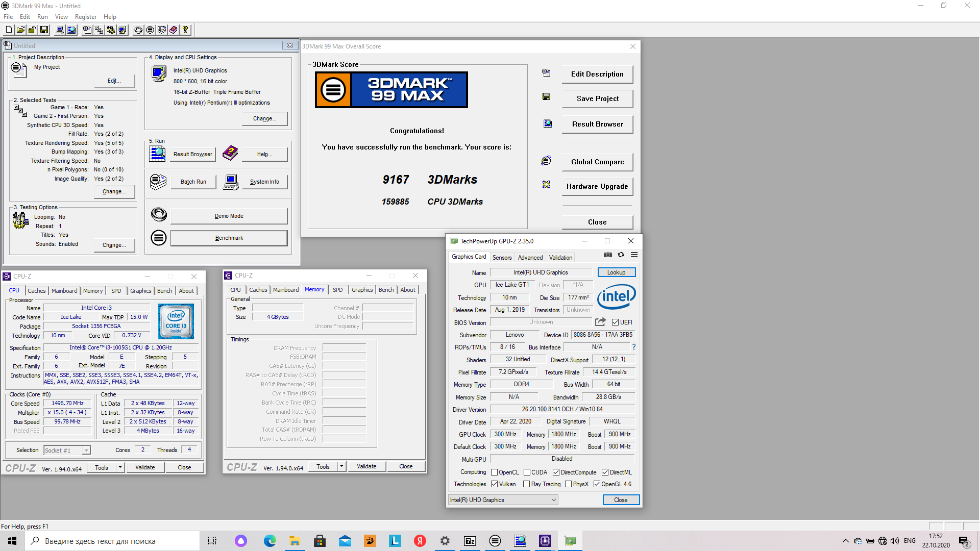Click the purple help book toolbar icon
980x551 pixels.
click(x=174, y=30)
